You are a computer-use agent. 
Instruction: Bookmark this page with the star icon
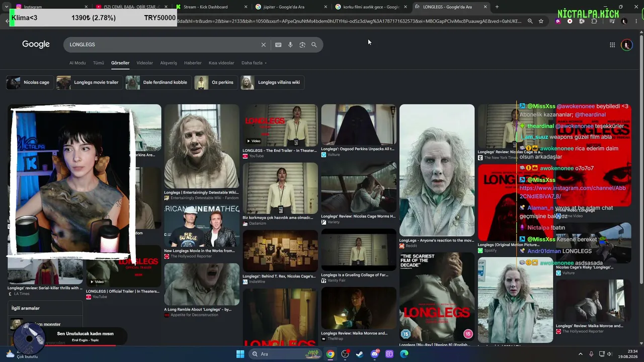[541, 21]
